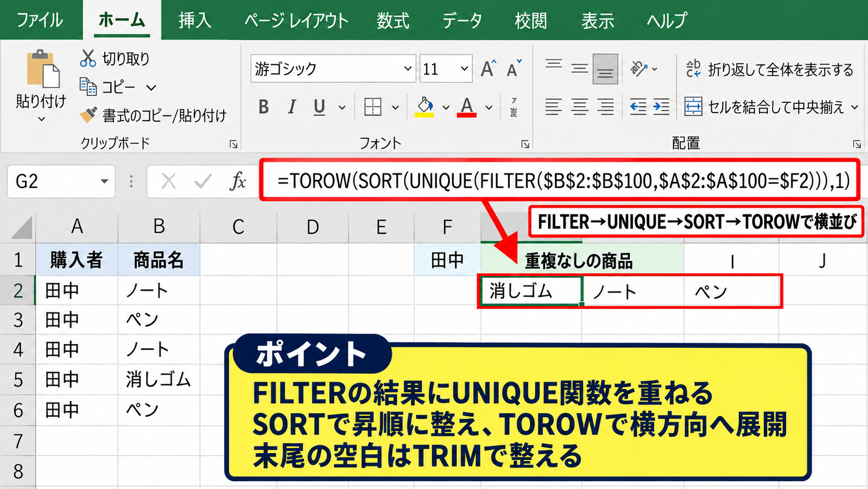Open the View (表示) tab
Image resolution: width=868 pixels, height=489 pixels.
coord(598,20)
